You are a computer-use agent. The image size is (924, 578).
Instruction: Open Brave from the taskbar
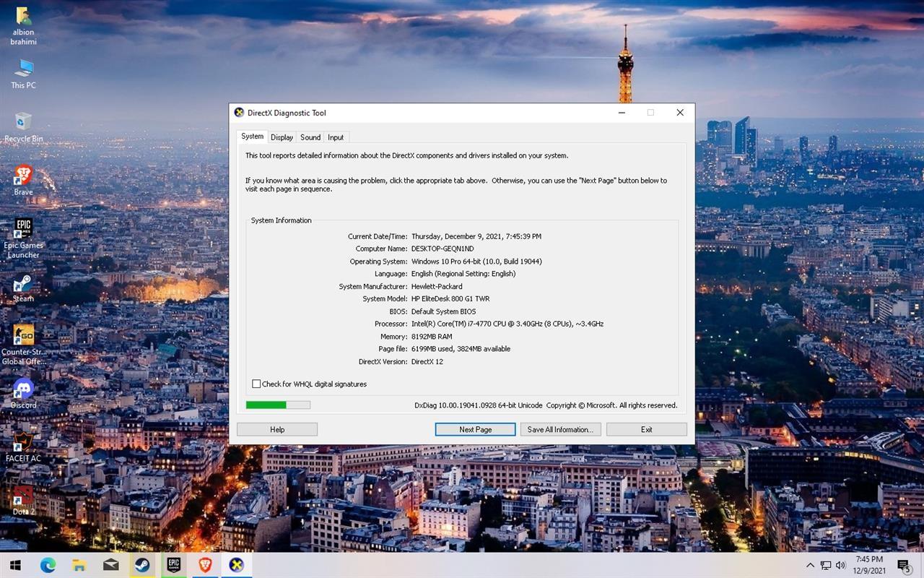coord(205,565)
